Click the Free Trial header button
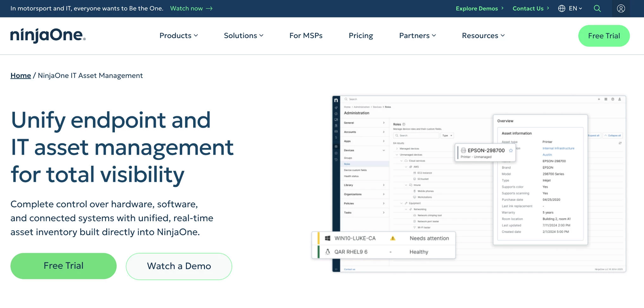This screenshot has width=644, height=308. click(604, 36)
